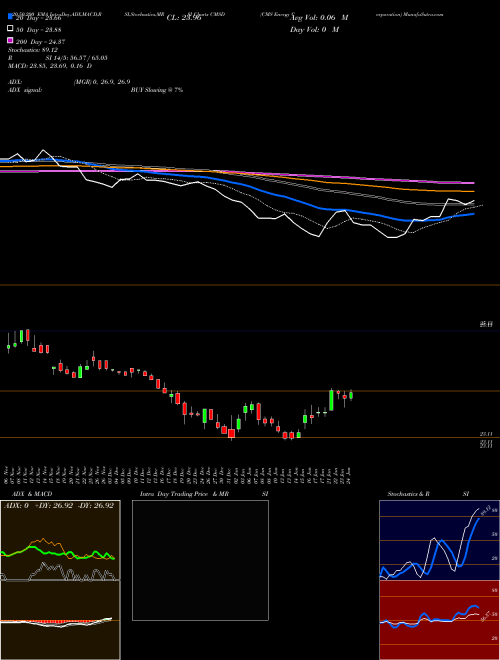Open the ADX indicator chart panel
500x660 pixels.
click(x=60, y=540)
